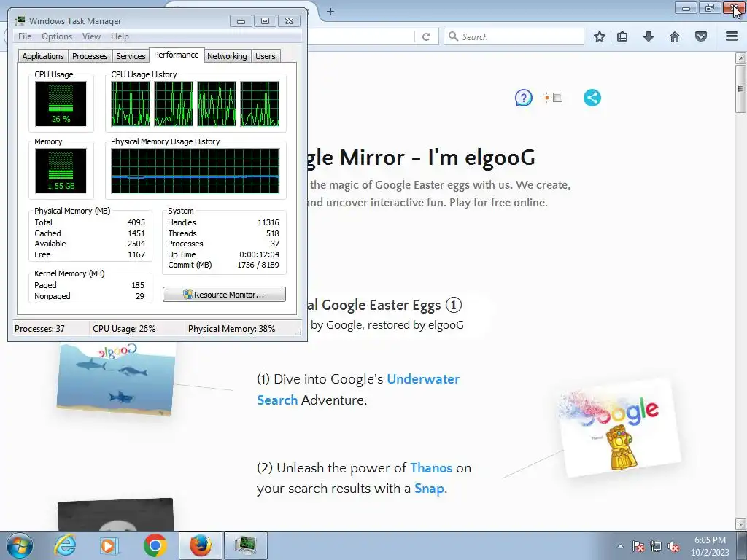Open the Firefox hamburger menu
The image size is (747, 560).
732,36
